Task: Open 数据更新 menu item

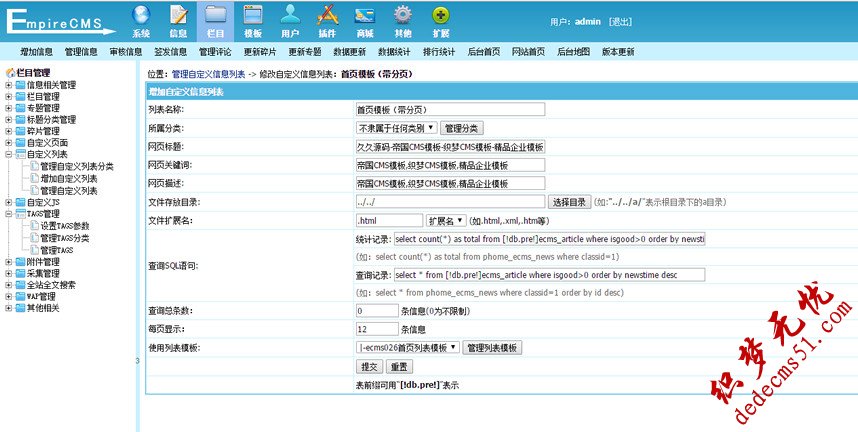Action: click(x=350, y=52)
